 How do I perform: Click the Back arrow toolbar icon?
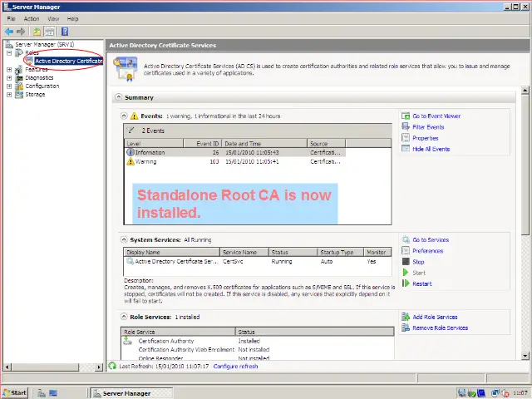[x=9, y=32]
